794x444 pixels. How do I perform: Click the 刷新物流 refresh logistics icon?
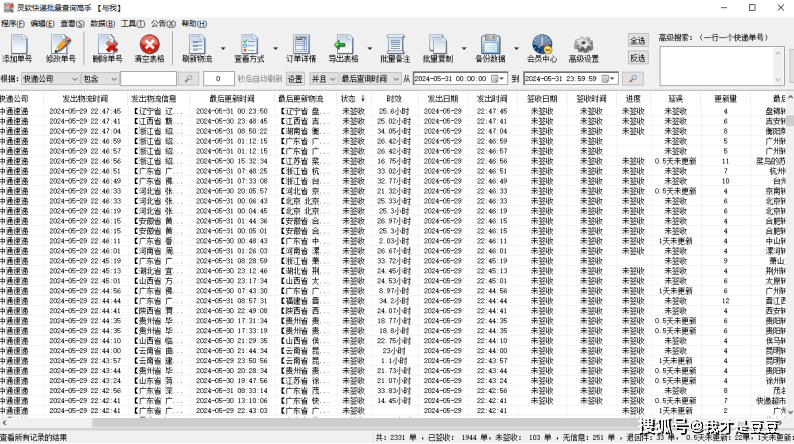197,45
